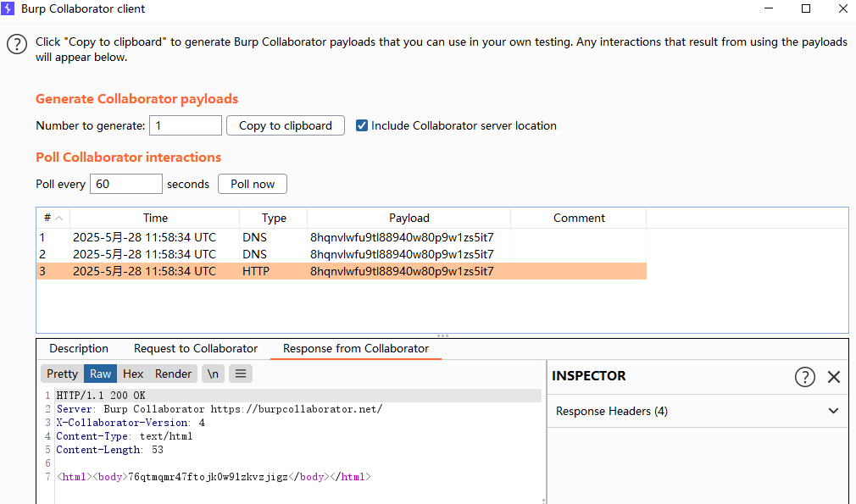Sort interactions by # column
856x504 pixels.
[x=53, y=218]
